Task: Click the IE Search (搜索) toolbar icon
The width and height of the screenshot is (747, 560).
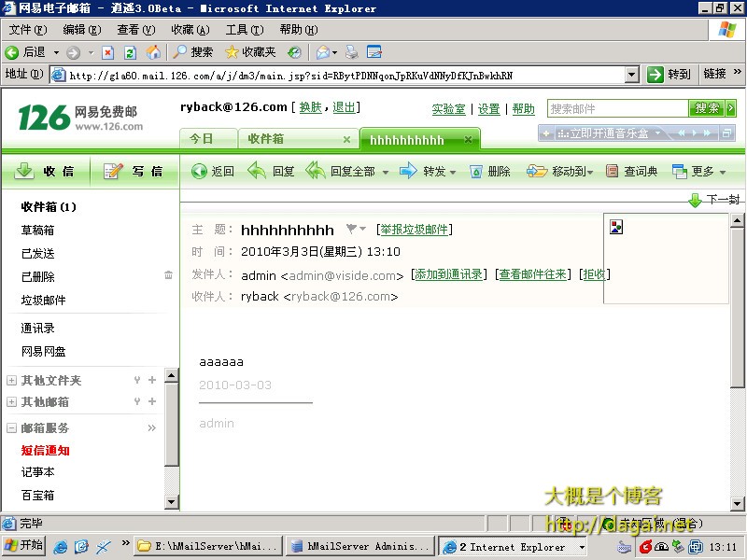Action: tap(177, 52)
